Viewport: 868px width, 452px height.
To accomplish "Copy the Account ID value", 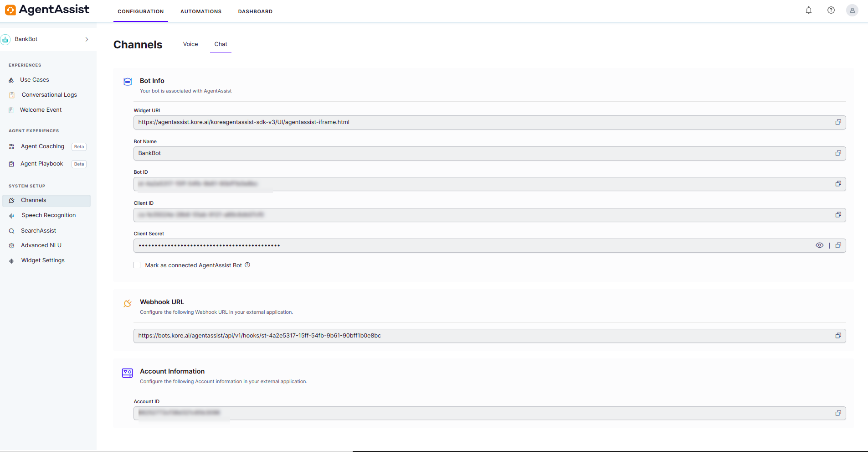I will [x=838, y=413].
